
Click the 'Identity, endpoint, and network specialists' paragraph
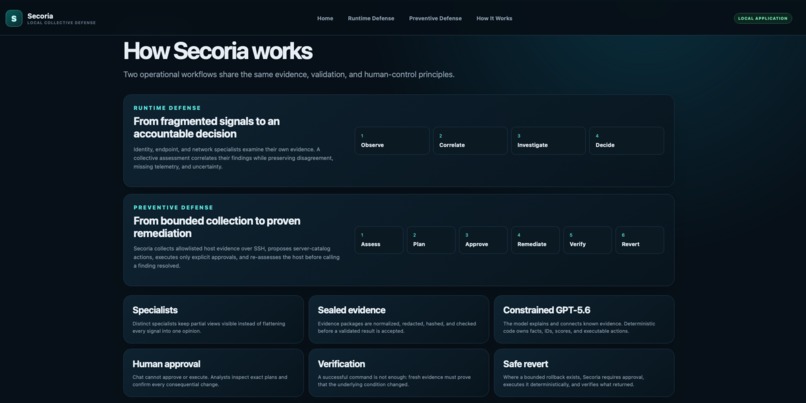click(x=234, y=158)
